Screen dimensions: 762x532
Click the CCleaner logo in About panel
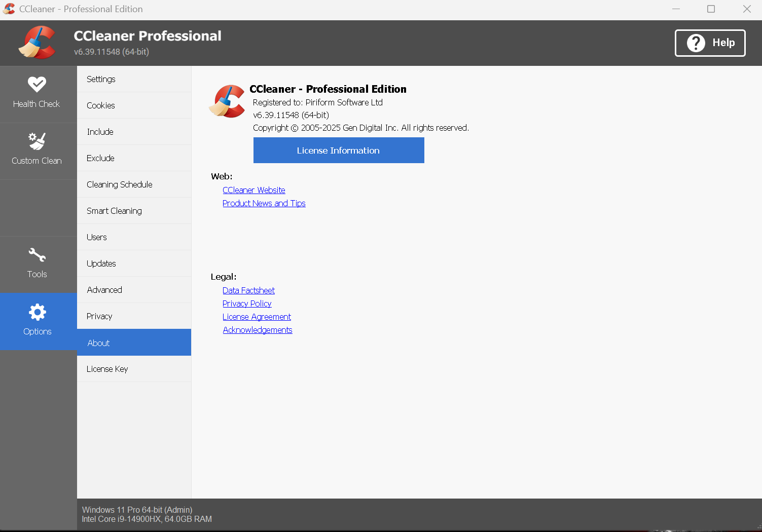[227, 101]
